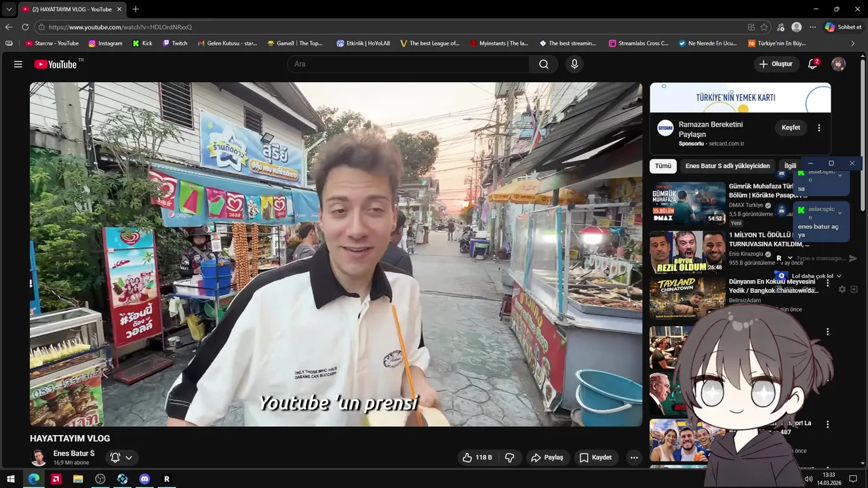Open the Enes Batur S channel avatar

click(x=39, y=457)
